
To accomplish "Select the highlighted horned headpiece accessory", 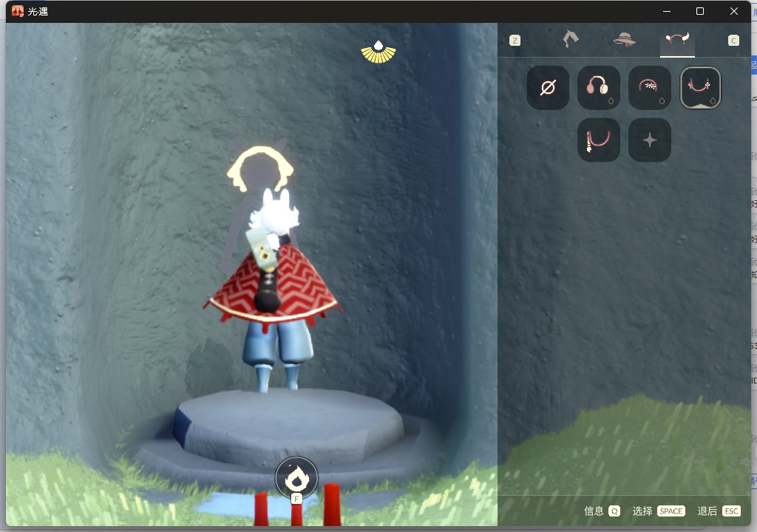I will click(701, 88).
